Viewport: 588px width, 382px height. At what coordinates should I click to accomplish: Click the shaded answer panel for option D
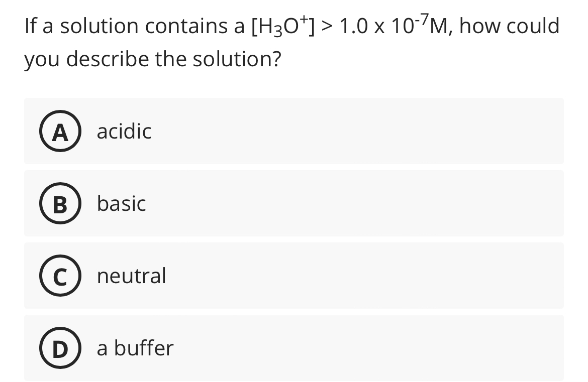[294, 348]
